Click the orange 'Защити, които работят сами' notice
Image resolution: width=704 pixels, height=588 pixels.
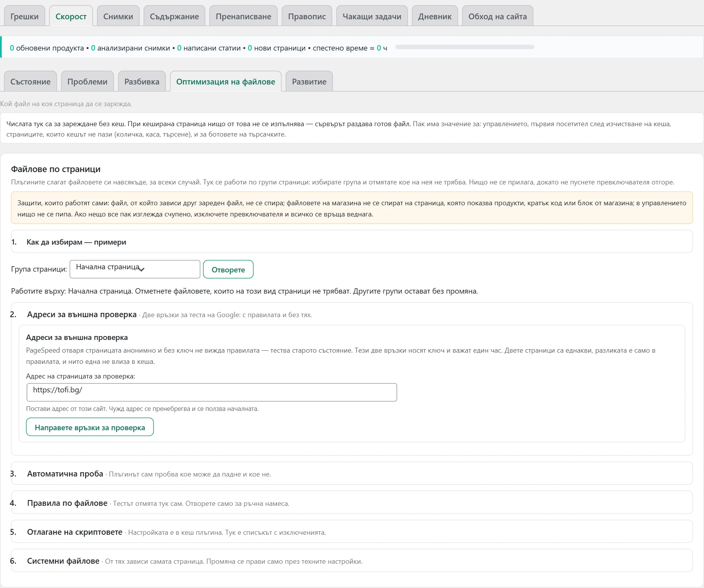(352, 208)
